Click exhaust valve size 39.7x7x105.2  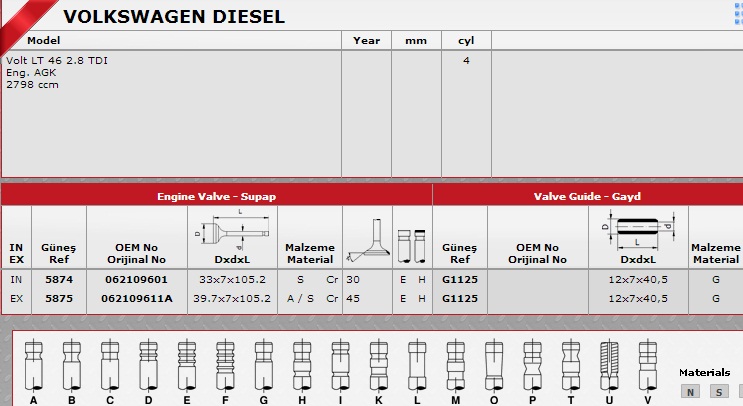[232, 298]
